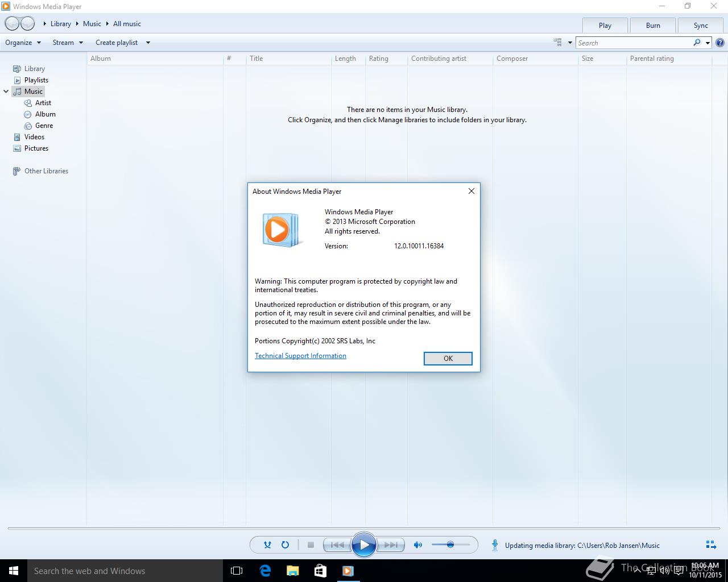
Task: Switch to Now Playing view icon
Action: [x=711, y=545]
